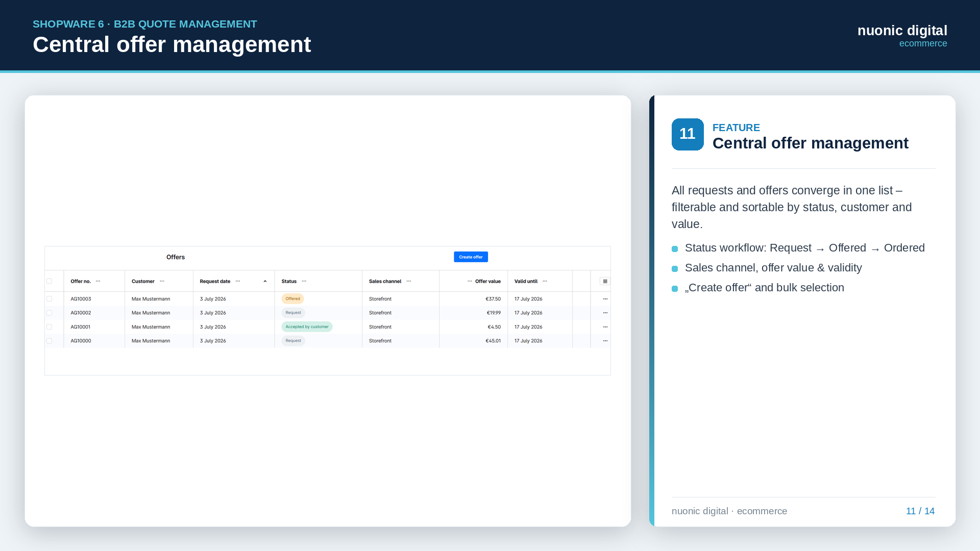The width and height of the screenshot is (980, 551).
Task: Open offer AG10002 from the list
Action: (x=81, y=313)
